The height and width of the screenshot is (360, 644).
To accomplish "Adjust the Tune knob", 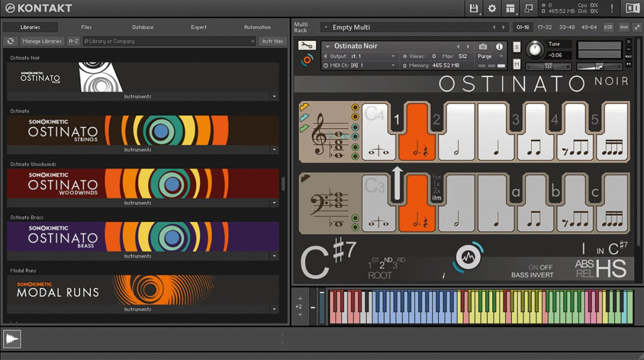I will pos(535,50).
